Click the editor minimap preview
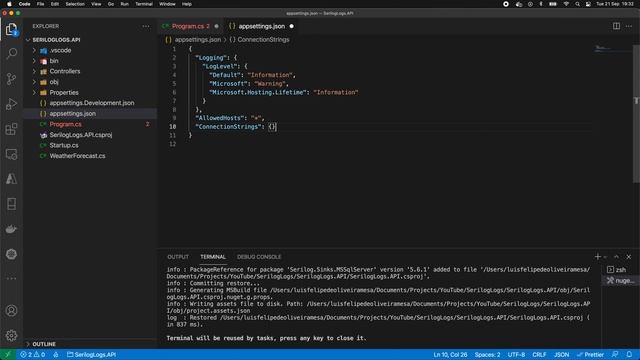 (x=612, y=49)
